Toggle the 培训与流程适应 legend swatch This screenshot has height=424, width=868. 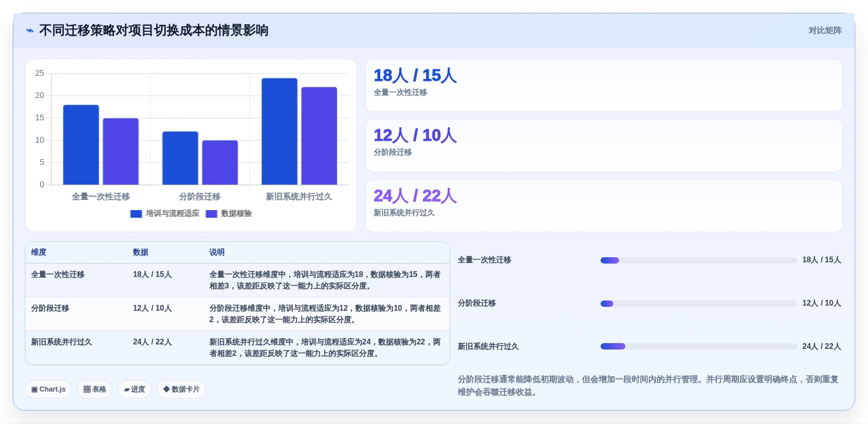pos(136,214)
